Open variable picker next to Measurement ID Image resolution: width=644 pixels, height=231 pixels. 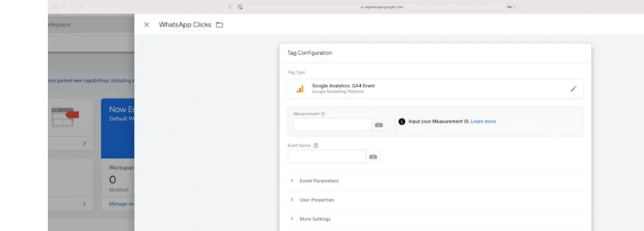tap(379, 125)
